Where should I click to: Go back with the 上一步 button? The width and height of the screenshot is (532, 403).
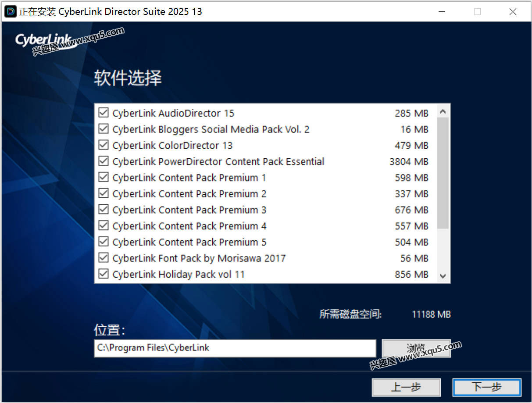(406, 387)
